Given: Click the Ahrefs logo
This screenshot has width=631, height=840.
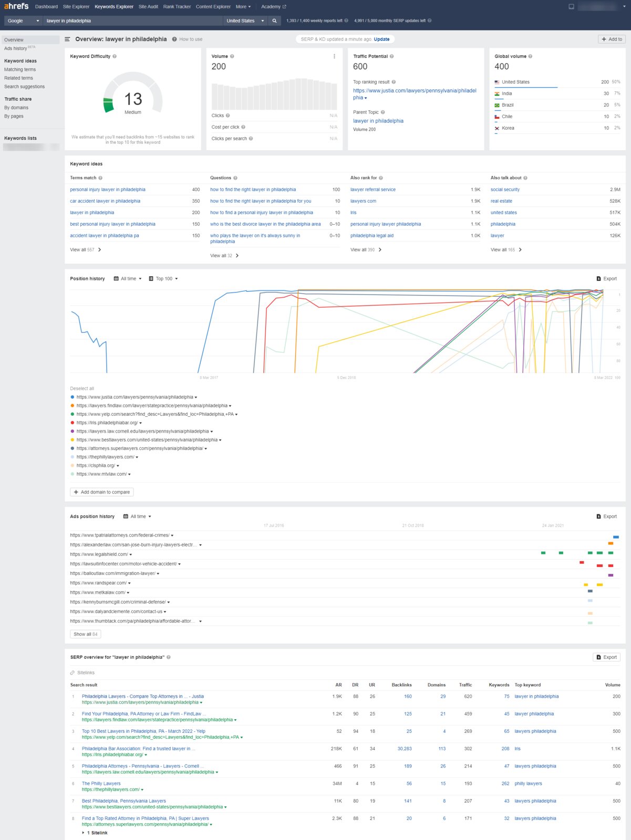Looking at the screenshot, I should click(16, 6).
